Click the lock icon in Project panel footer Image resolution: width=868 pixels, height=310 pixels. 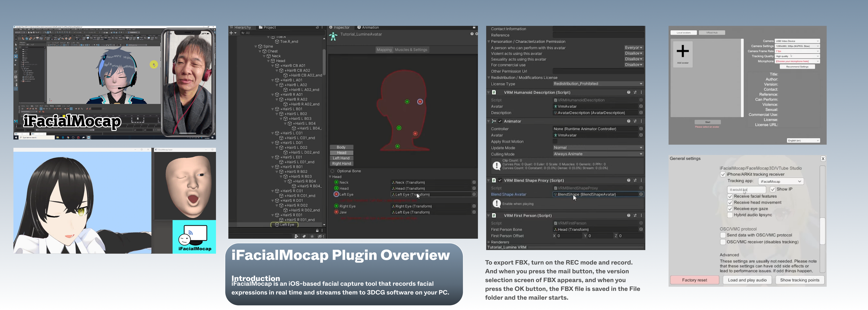(x=317, y=231)
